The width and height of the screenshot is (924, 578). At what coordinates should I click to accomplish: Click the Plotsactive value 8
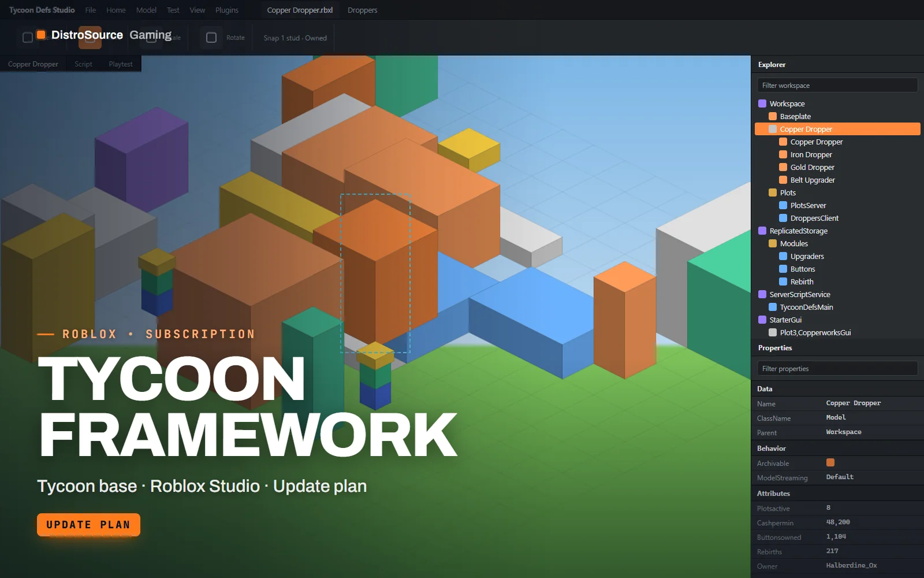pos(828,507)
